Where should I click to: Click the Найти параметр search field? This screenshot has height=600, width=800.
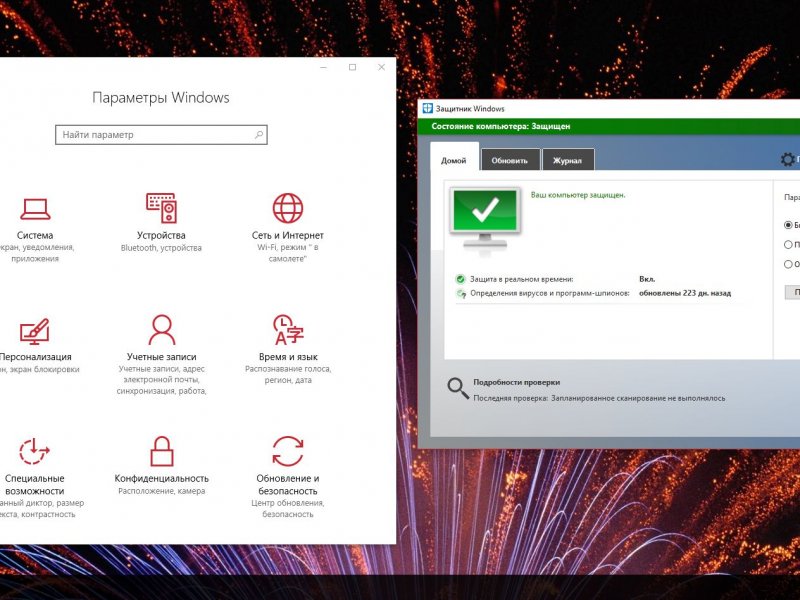click(161, 135)
